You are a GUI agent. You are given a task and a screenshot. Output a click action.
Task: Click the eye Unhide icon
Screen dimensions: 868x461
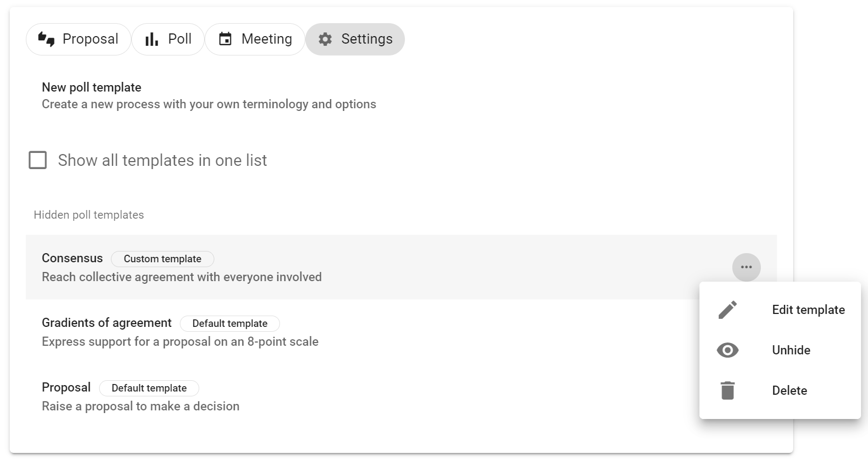point(727,350)
